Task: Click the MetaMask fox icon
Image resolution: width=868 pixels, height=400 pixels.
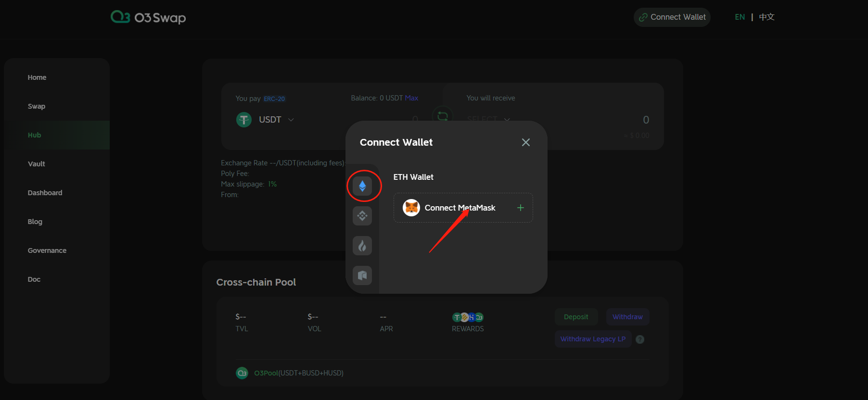Action: click(x=411, y=208)
